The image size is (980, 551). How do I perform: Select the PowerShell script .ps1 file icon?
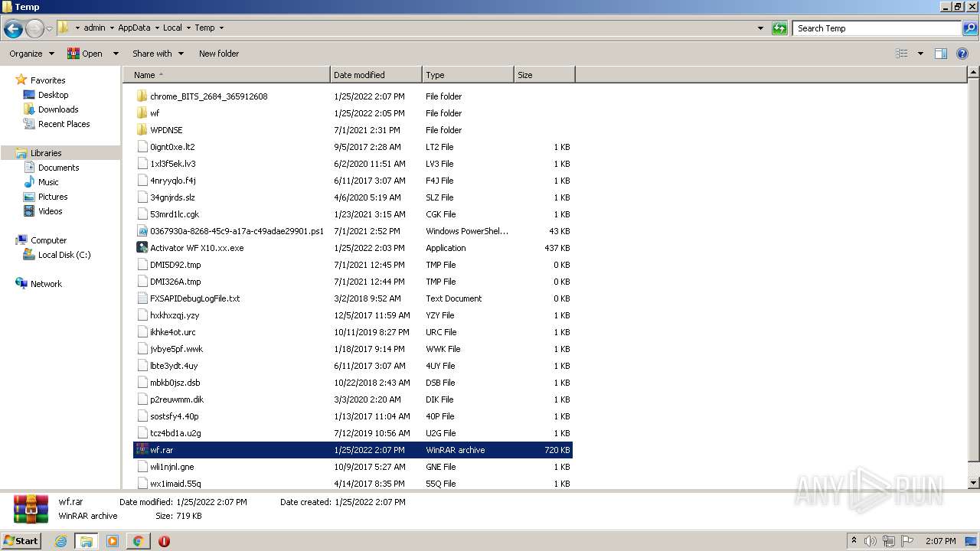(x=142, y=231)
